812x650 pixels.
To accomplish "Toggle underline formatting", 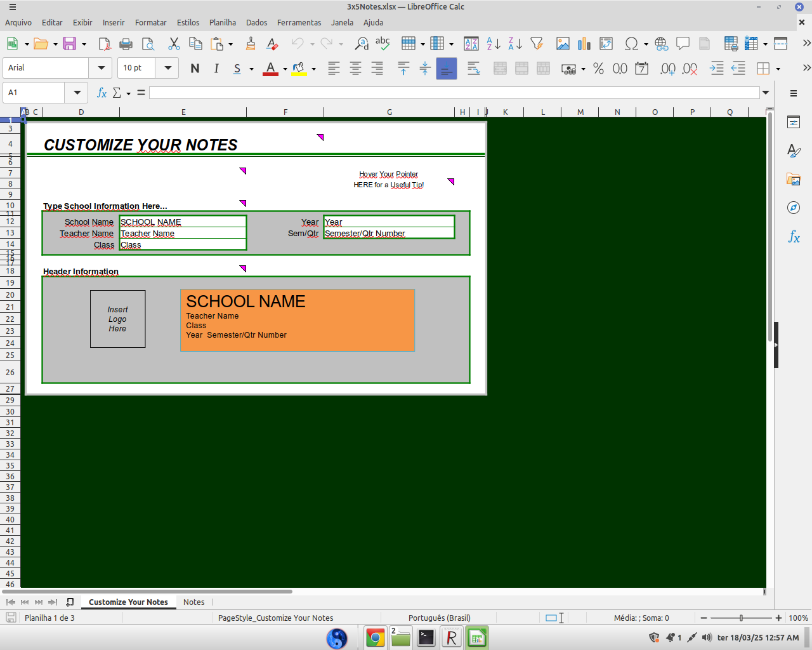I will (235, 68).
